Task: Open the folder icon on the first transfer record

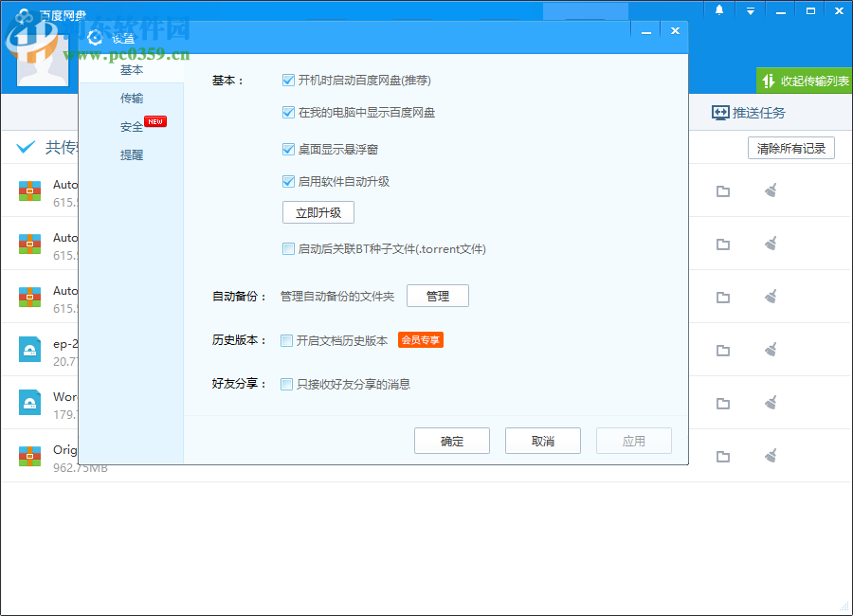Action: pos(723,191)
